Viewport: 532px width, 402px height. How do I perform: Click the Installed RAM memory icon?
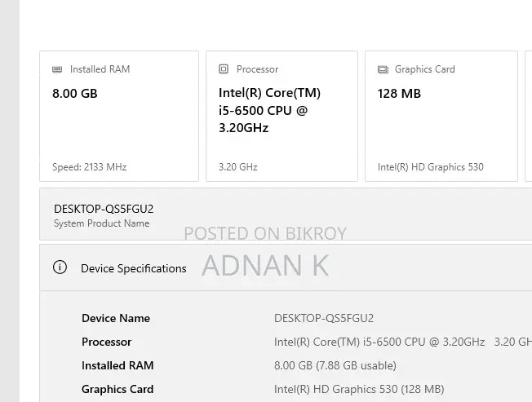tap(57, 69)
